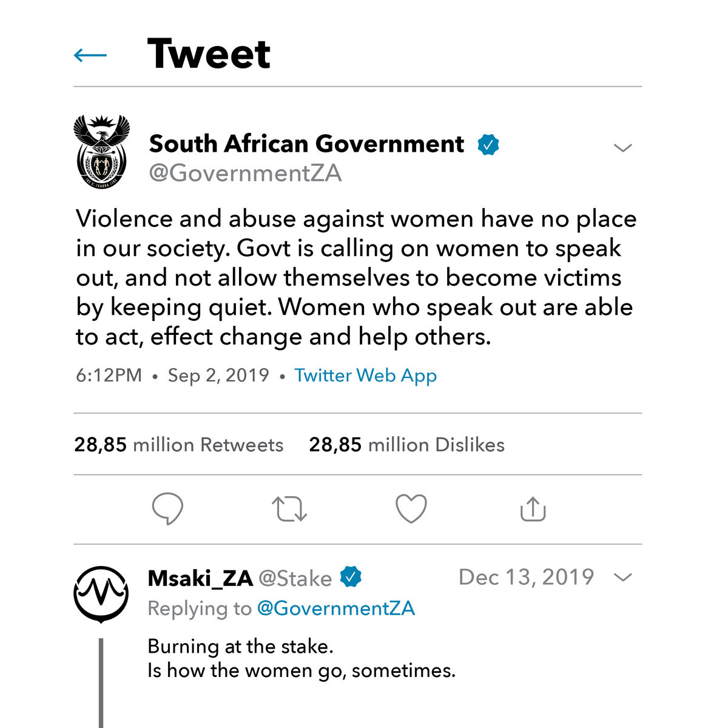Open the Msaki_ZA display name
This screenshot has height=728, width=728.
pos(200,578)
